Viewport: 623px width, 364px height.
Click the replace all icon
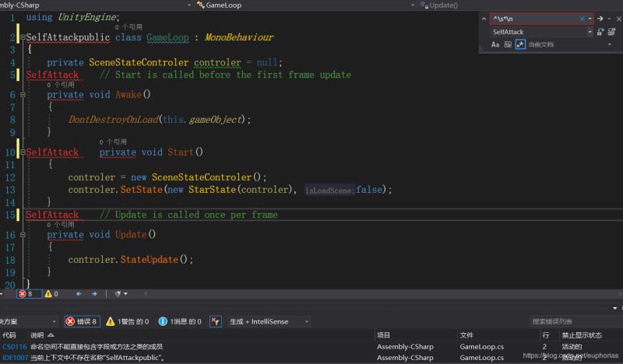click(x=611, y=32)
